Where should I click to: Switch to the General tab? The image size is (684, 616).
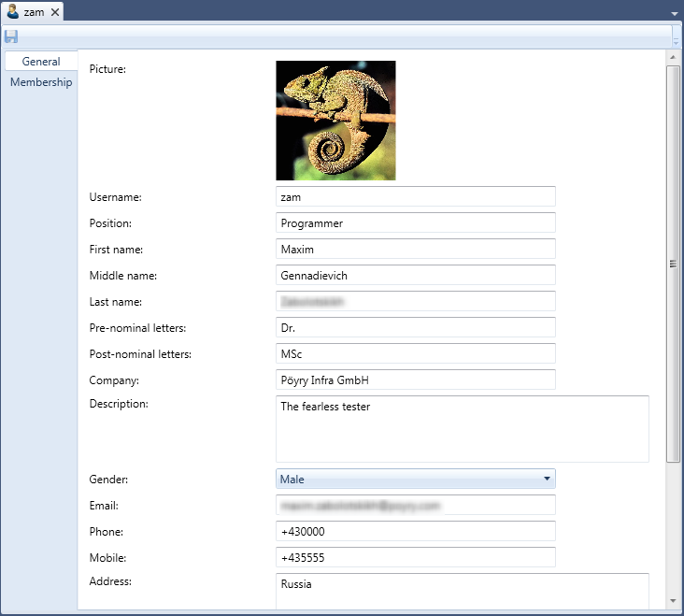point(41,62)
